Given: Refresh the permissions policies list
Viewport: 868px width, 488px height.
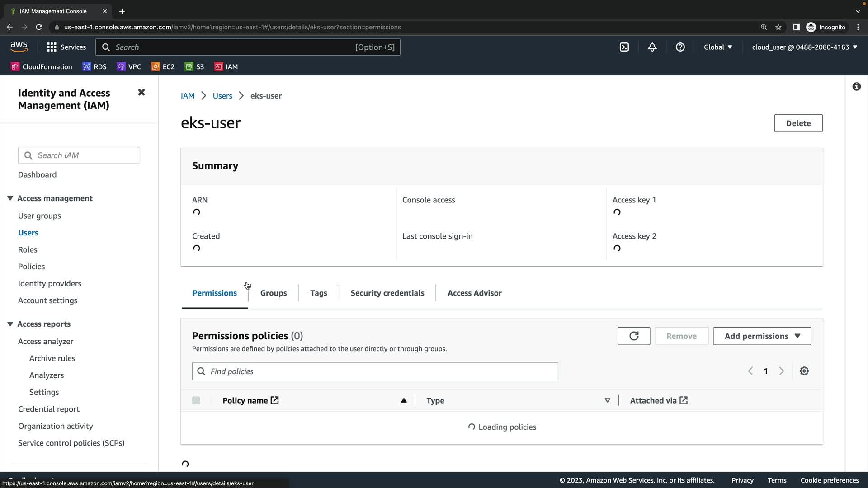Looking at the screenshot, I should pos(634,336).
